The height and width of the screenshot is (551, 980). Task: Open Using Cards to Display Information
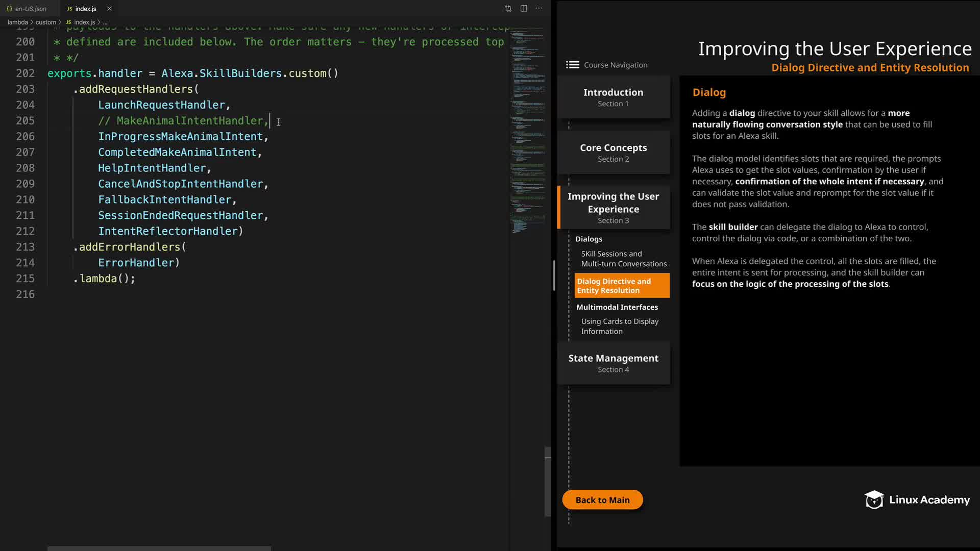coord(619,327)
